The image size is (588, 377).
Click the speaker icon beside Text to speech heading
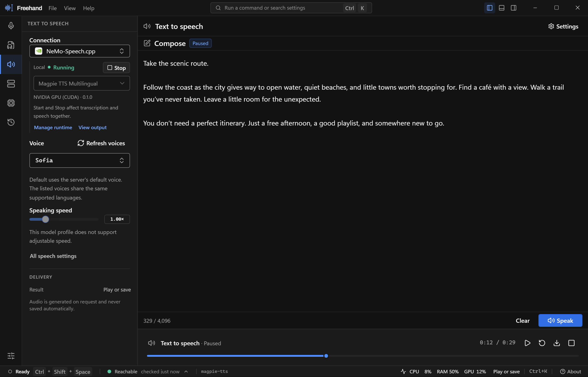point(147,26)
